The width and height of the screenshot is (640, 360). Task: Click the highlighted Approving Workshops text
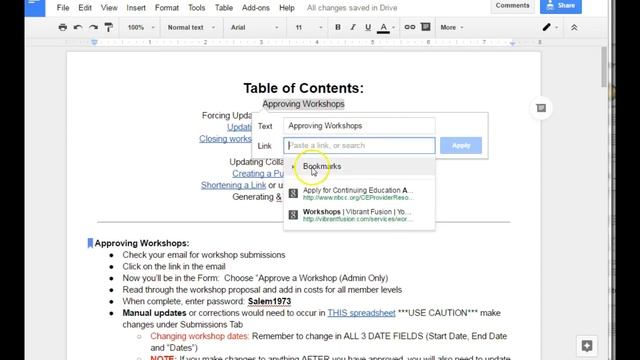303,104
